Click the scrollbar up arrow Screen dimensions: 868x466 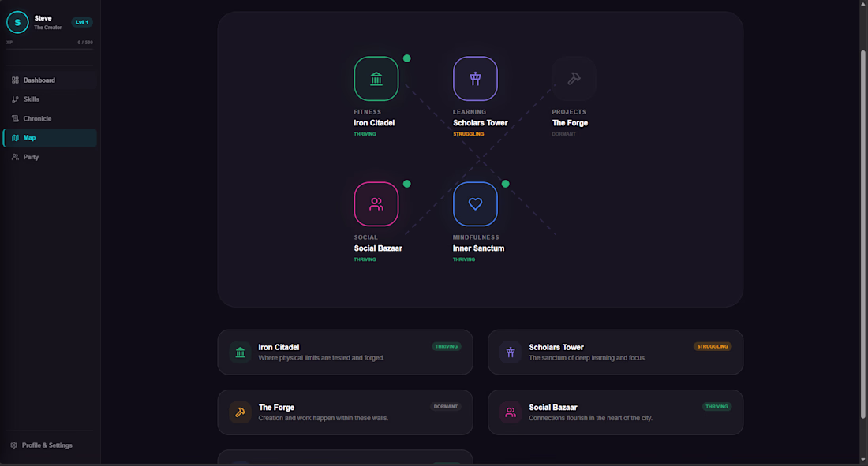pos(862,3)
